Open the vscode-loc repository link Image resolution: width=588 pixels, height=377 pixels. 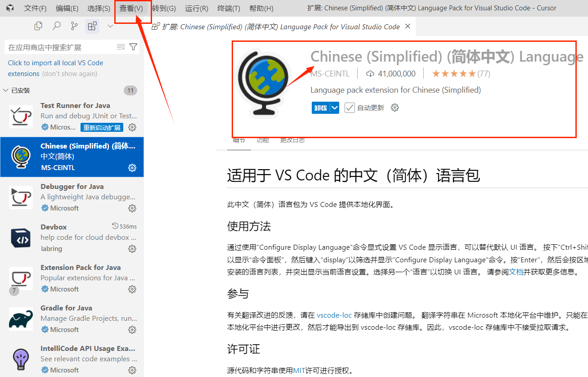[x=334, y=315]
